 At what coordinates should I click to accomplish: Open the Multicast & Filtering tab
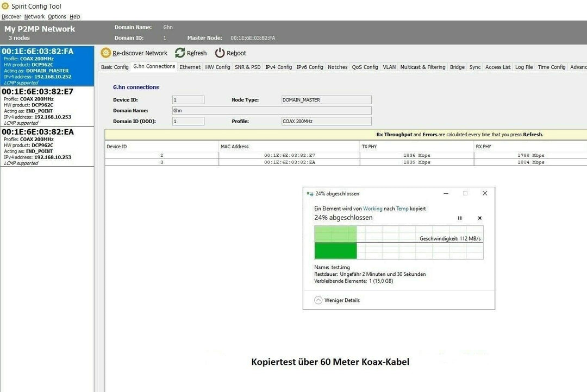[423, 67]
